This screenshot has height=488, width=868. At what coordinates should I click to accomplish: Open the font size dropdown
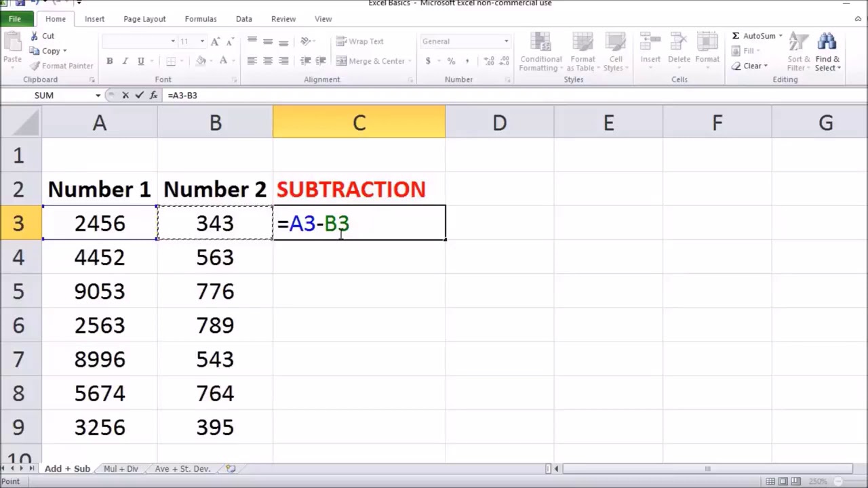(x=201, y=41)
